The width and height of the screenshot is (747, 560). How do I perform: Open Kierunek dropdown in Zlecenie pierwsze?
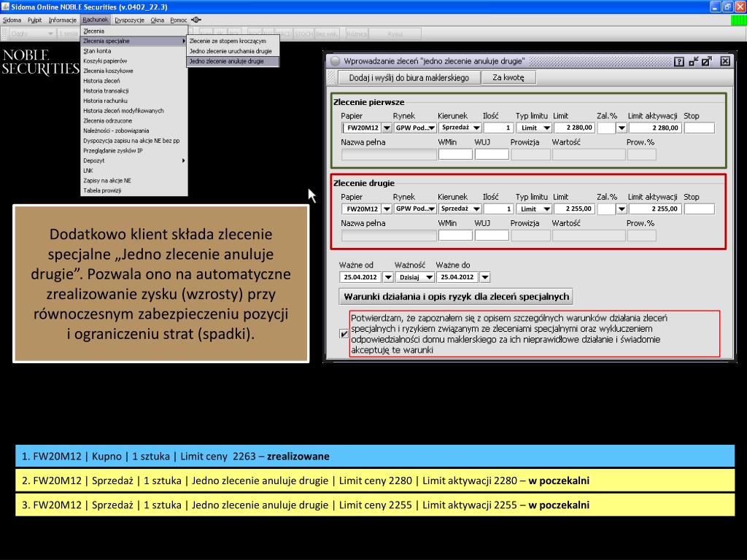476,128
